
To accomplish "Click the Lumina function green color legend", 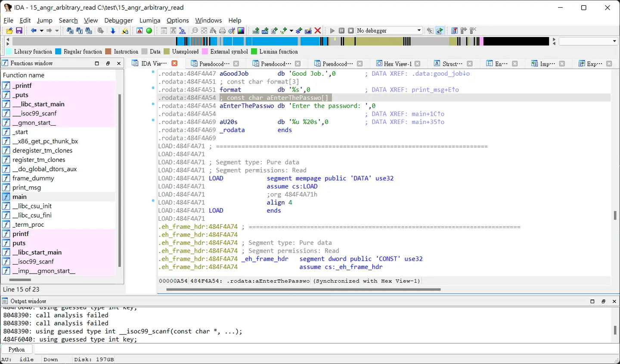I will click(275, 52).
